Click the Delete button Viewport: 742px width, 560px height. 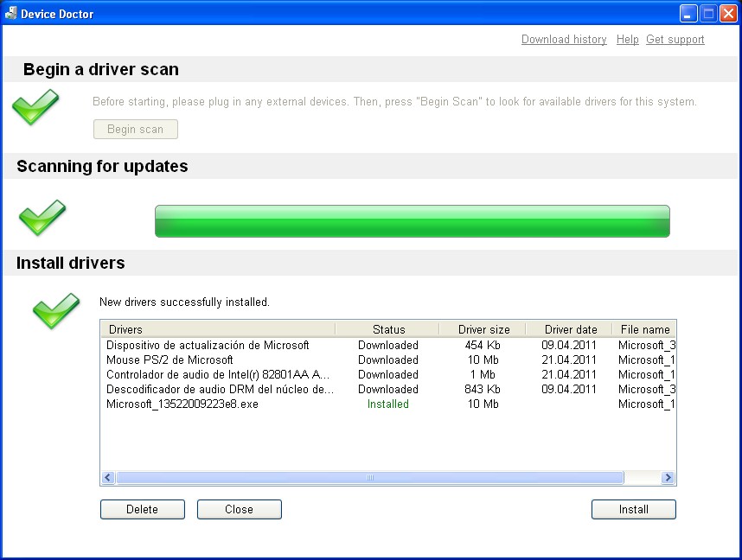143,509
